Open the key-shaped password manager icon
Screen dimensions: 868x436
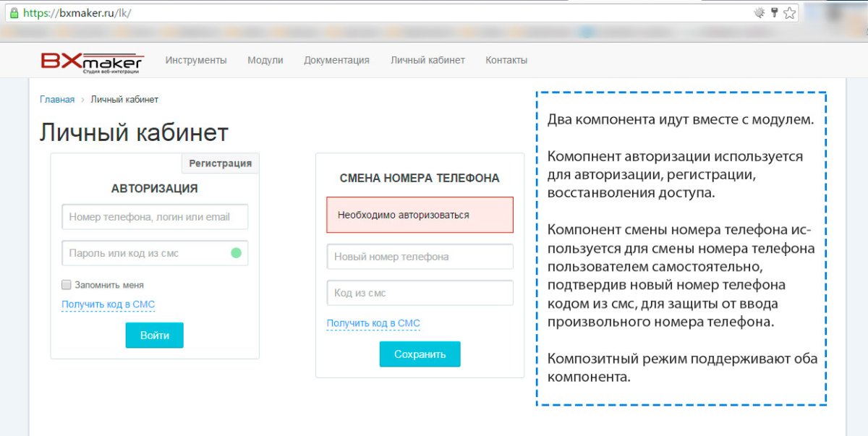(x=776, y=12)
